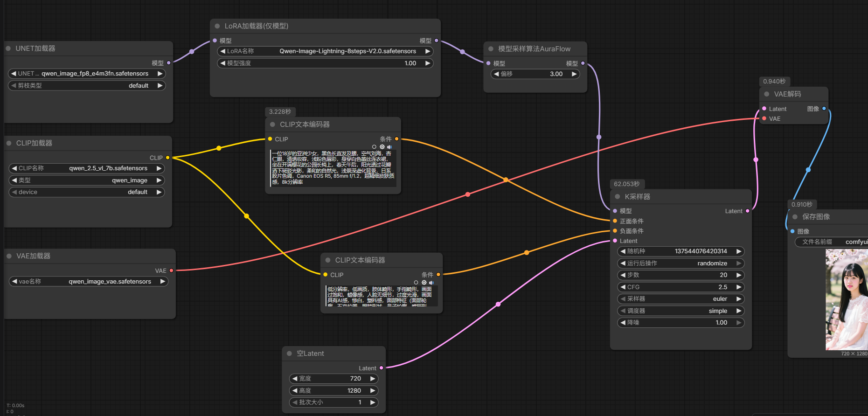
Task: Open the 采样器 euler dropdown
Action: click(681, 299)
